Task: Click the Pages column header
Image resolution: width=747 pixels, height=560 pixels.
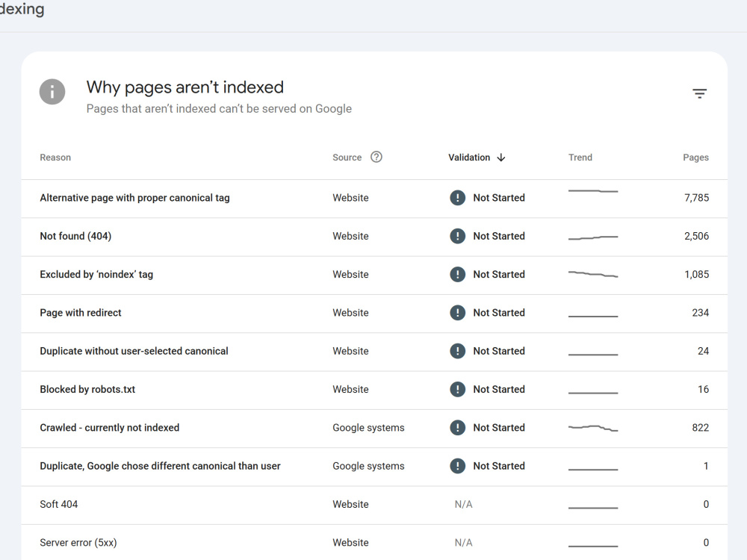Action: tap(695, 157)
